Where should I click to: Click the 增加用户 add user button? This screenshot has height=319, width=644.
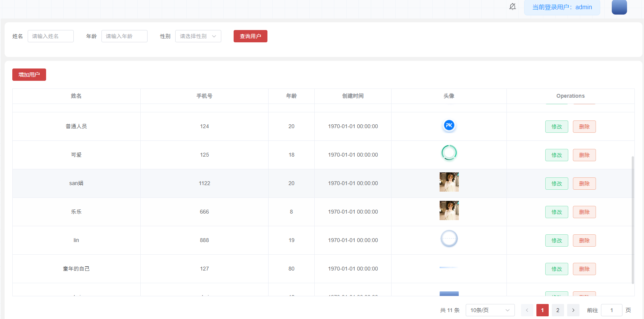(x=29, y=75)
